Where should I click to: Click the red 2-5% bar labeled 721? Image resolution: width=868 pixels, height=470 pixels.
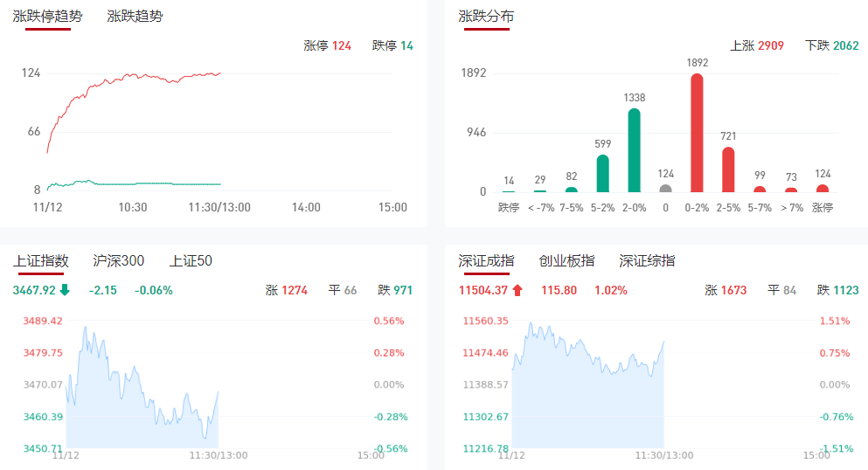(x=728, y=169)
